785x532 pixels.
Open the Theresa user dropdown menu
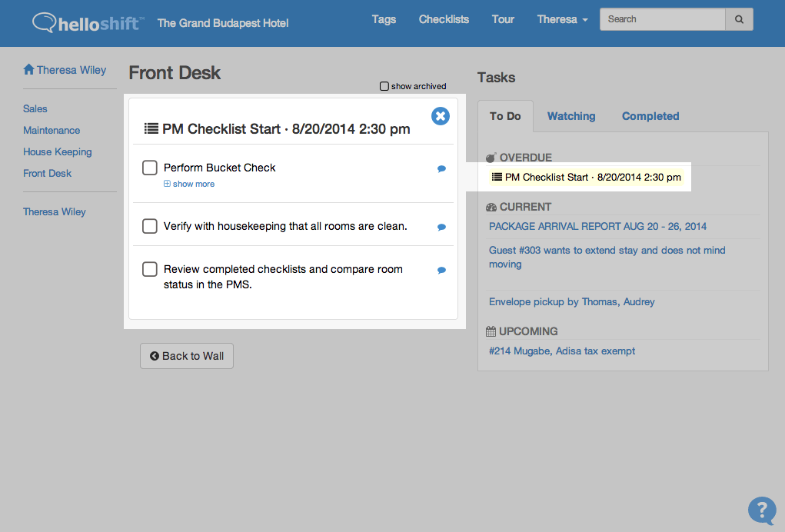[x=562, y=19]
